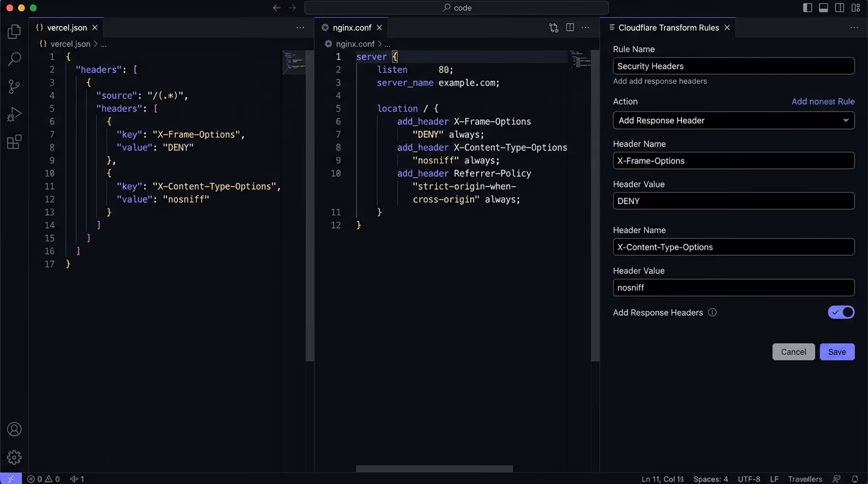Switch to the vercel.json tab
This screenshot has height=484, width=868.
click(67, 28)
